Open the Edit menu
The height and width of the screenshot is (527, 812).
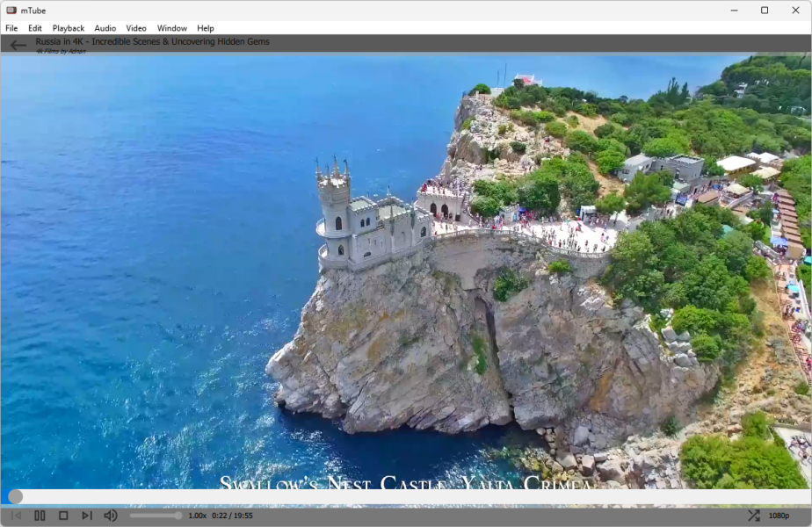[34, 28]
